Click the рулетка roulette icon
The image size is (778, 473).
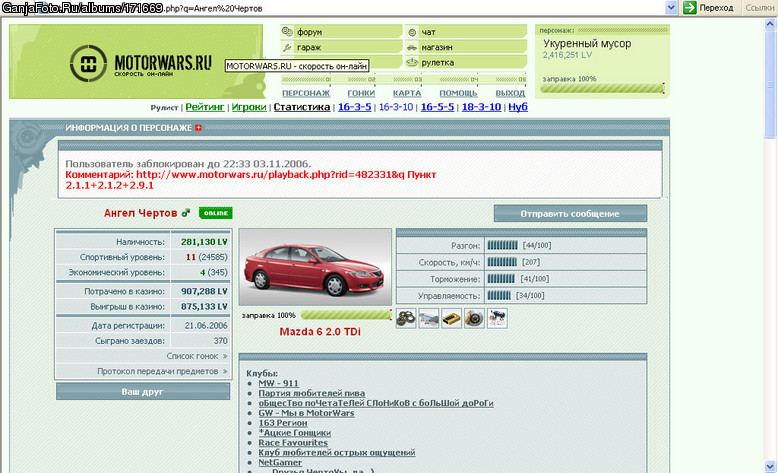(412, 63)
